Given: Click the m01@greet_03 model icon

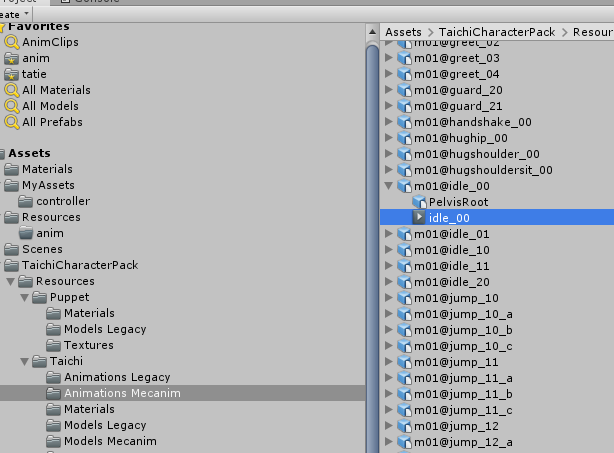Looking at the screenshot, I should point(405,58).
